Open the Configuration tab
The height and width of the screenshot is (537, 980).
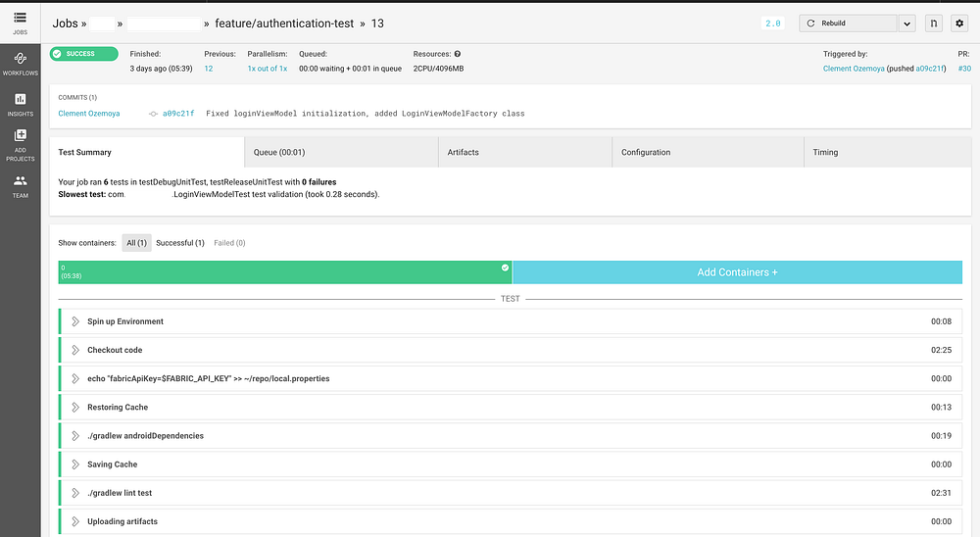(709, 152)
